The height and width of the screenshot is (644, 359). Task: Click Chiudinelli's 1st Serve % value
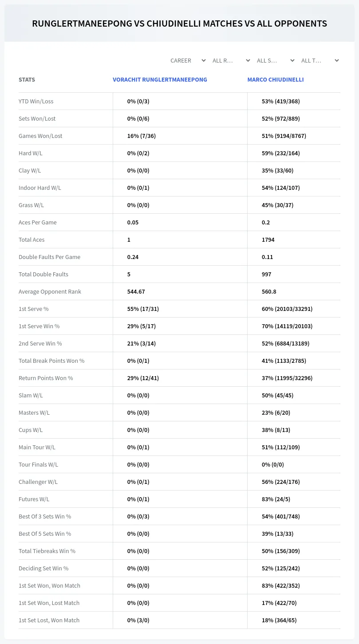click(287, 309)
